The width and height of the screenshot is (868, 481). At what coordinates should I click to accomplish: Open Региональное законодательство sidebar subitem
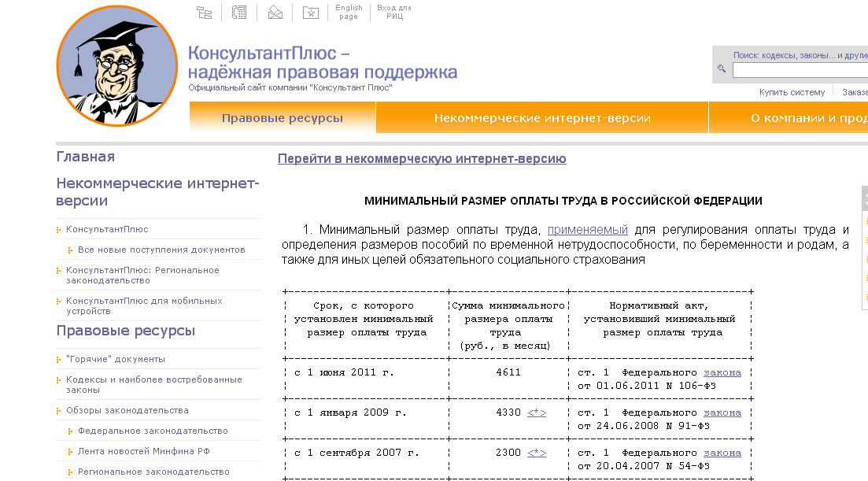pyautogui.click(x=153, y=472)
